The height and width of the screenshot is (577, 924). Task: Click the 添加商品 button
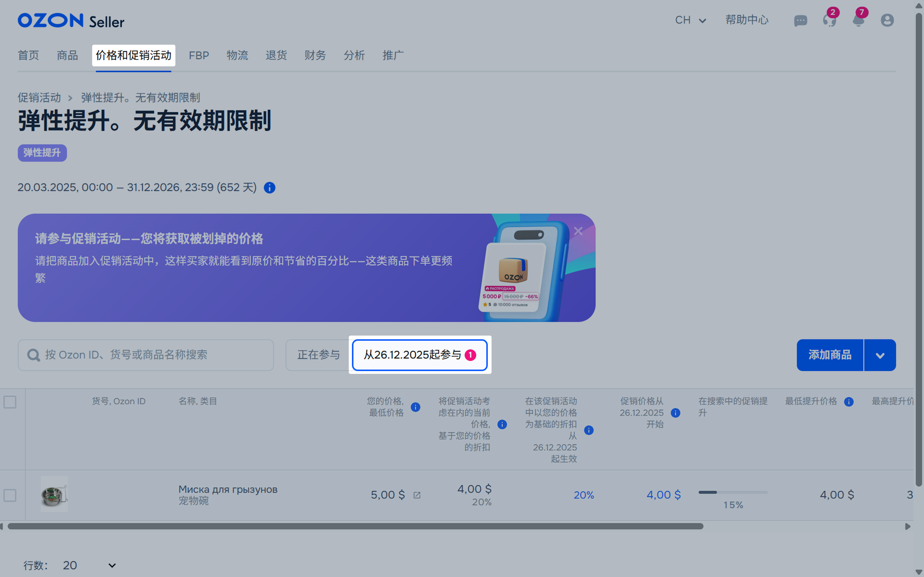[x=830, y=355]
